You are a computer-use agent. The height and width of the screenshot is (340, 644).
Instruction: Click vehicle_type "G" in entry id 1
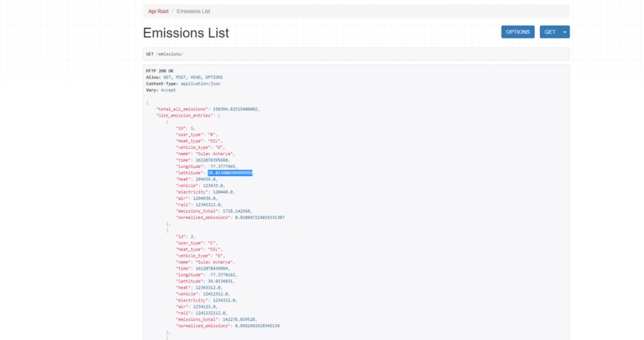(x=201, y=147)
